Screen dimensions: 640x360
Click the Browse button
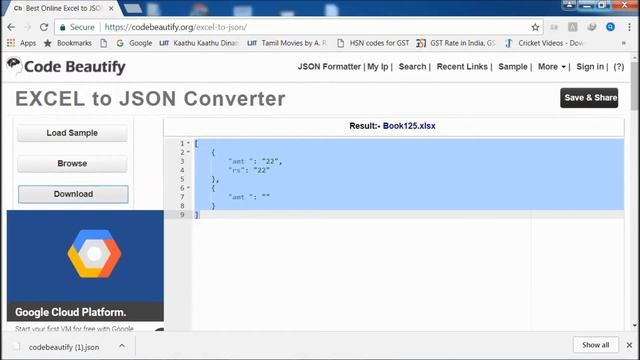point(72,164)
